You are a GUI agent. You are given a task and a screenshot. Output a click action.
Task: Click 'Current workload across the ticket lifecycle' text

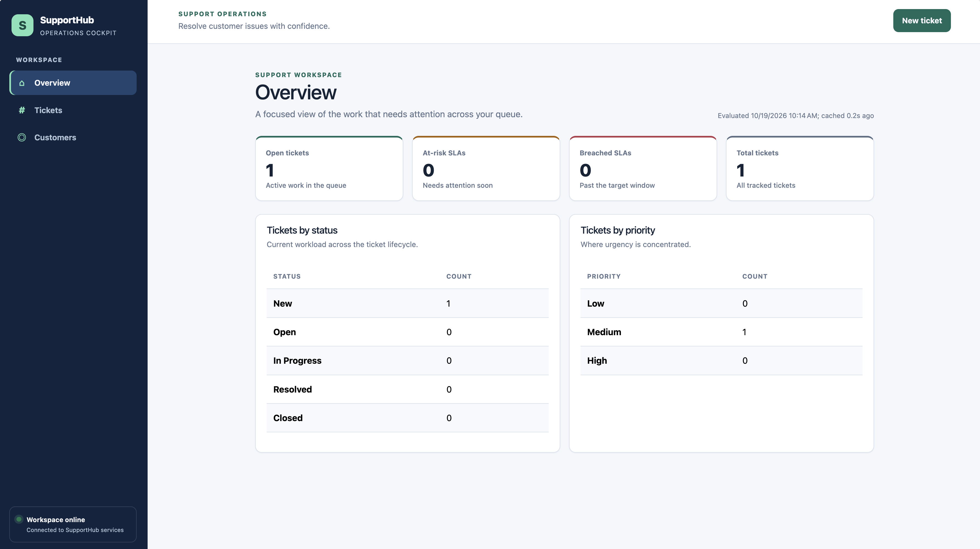(x=342, y=244)
